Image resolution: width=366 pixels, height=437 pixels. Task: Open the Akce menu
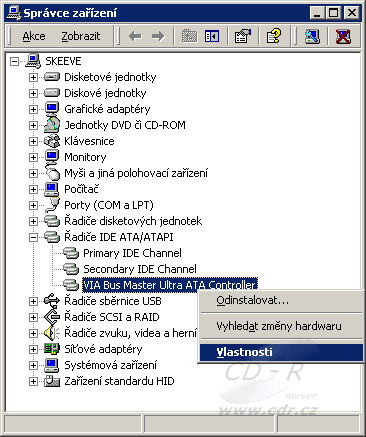tap(34, 36)
